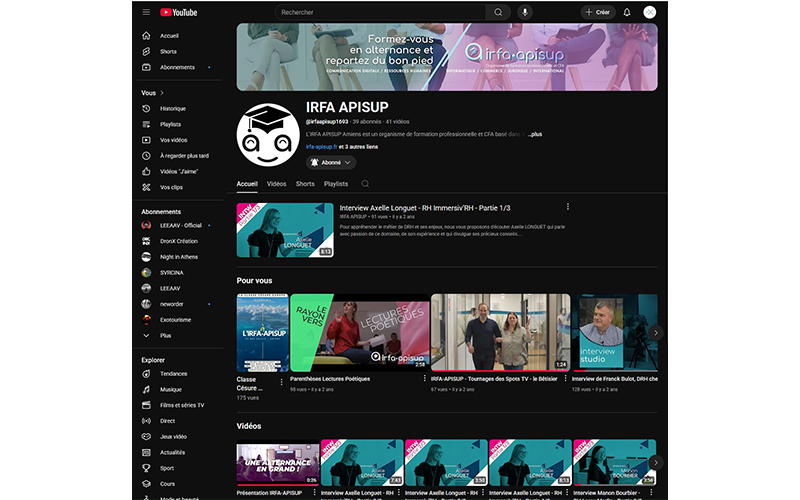
Task: Open options for Interview Axelle Longuet featured video
Action: (567, 207)
